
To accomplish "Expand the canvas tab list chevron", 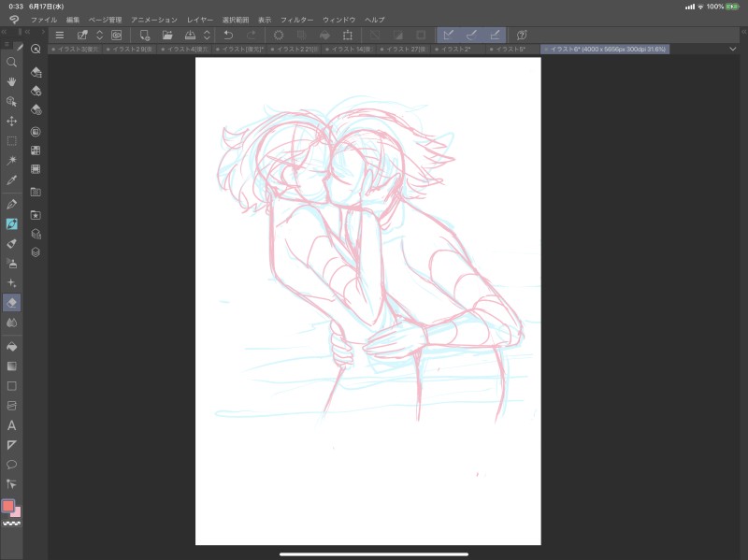I will [x=733, y=50].
